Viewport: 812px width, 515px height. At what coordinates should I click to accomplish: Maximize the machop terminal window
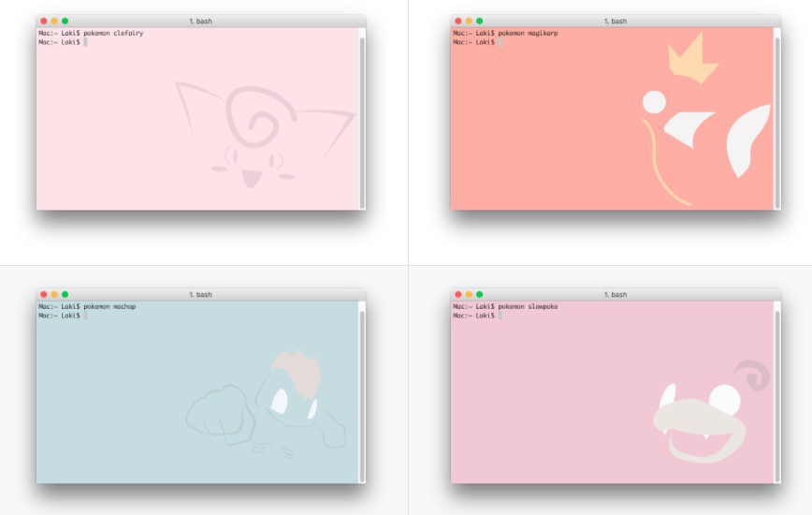click(65, 294)
